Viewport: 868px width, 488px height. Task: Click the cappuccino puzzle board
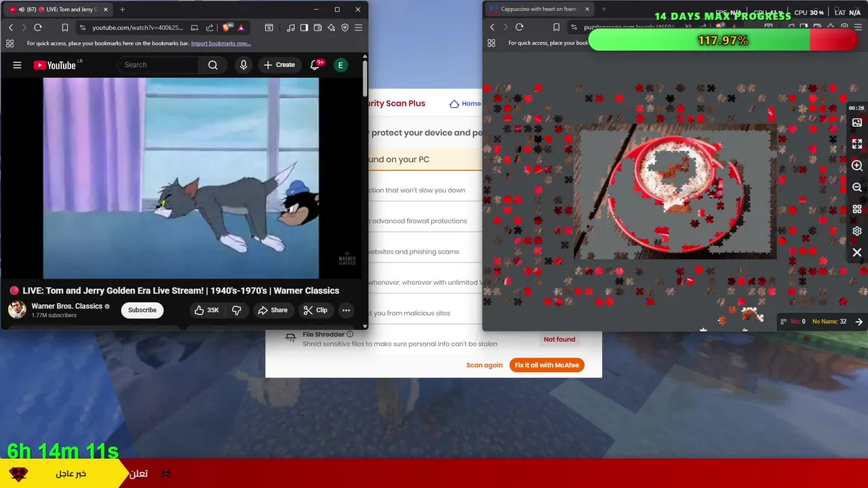[675, 192]
